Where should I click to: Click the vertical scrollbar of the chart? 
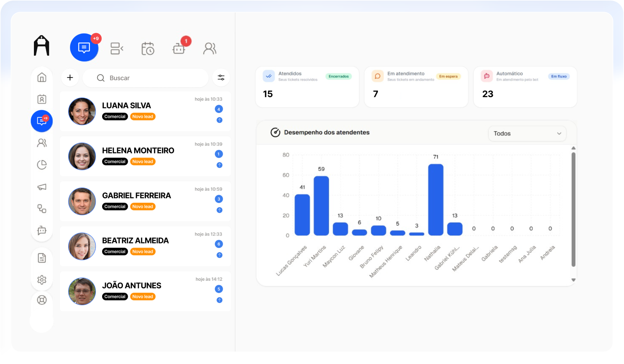(x=574, y=210)
